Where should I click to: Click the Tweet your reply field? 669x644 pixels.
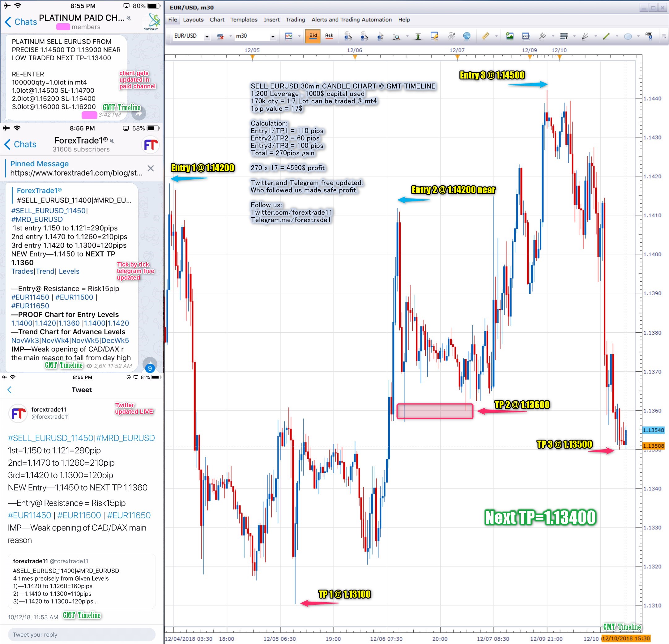82,634
